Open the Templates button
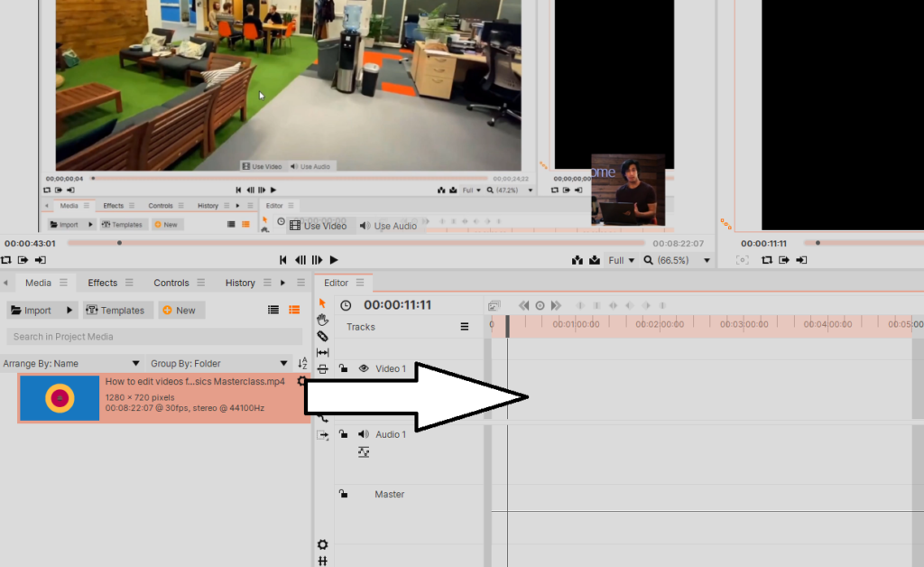The width and height of the screenshot is (924, 567). point(118,310)
